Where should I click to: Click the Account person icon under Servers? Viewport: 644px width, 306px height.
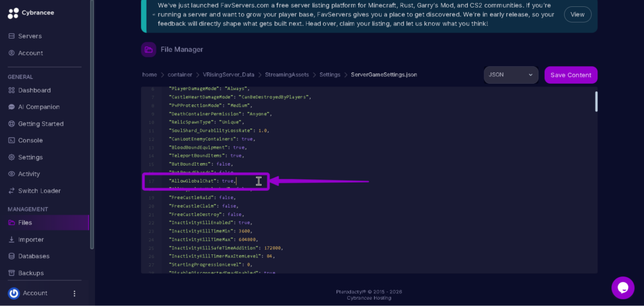pyautogui.click(x=11, y=53)
